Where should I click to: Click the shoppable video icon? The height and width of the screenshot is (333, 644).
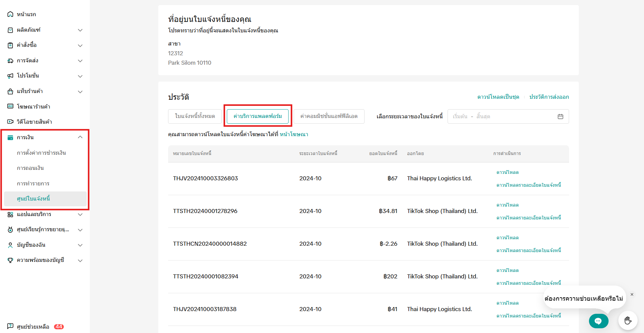(10, 122)
